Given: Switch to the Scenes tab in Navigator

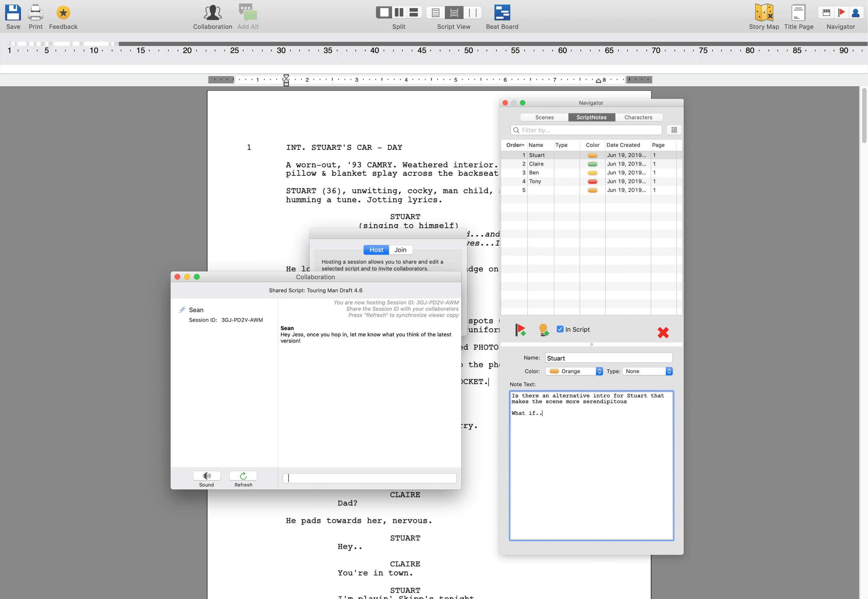Looking at the screenshot, I should pos(544,117).
